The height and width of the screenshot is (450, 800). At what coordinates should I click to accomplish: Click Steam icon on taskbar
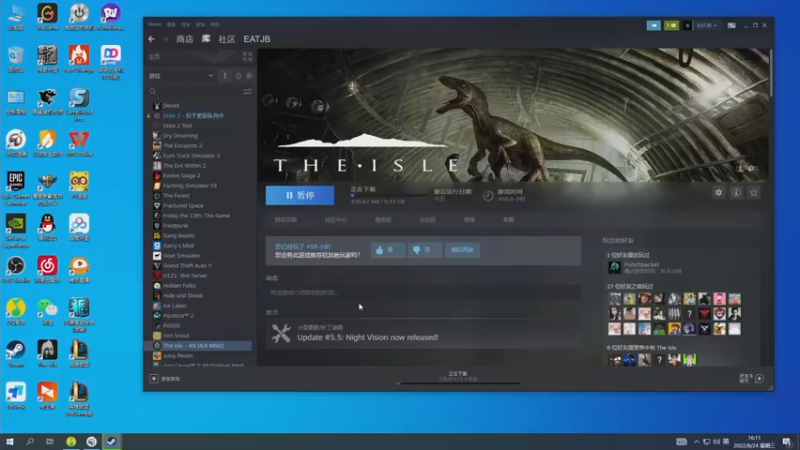tap(112, 442)
